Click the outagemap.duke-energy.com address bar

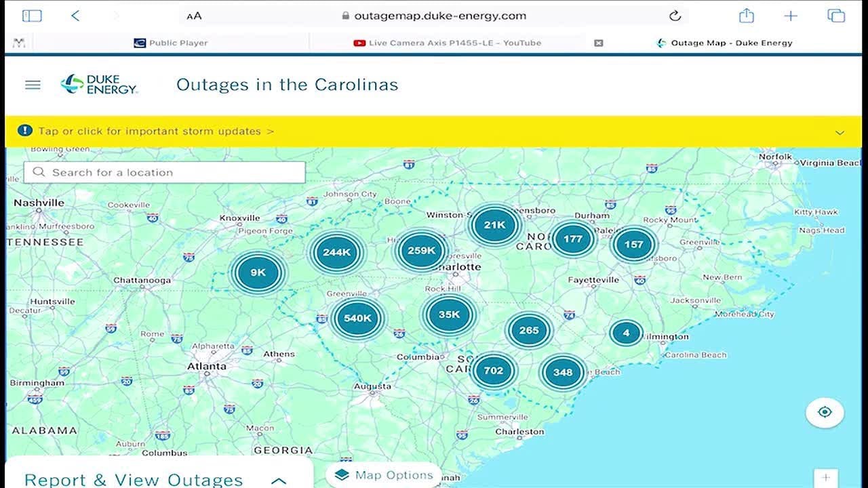tap(434, 16)
